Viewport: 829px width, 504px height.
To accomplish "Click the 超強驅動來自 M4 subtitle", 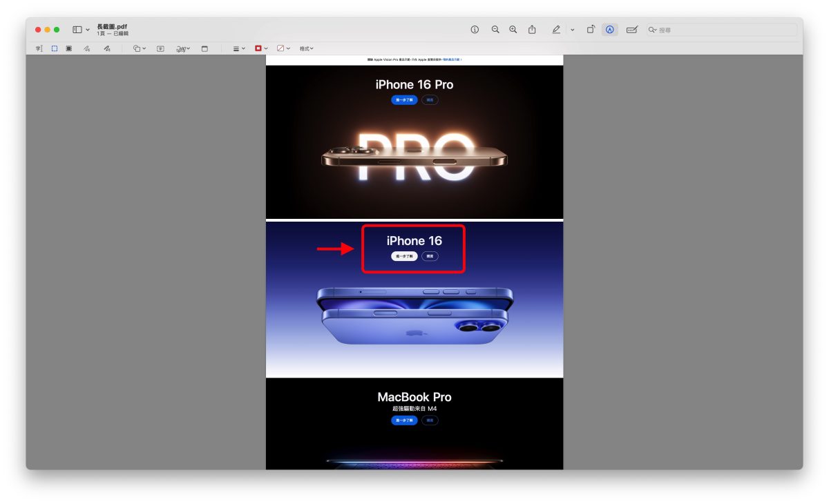I will [414, 409].
